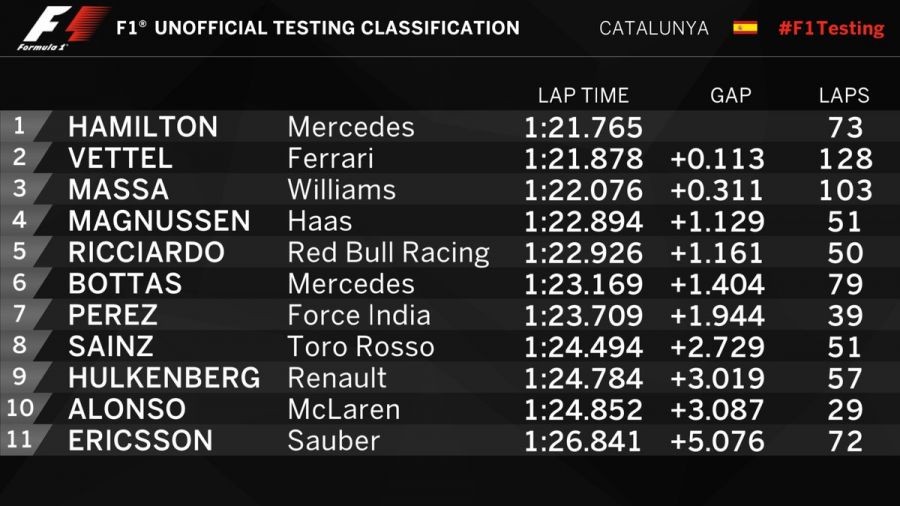Click the CATALUNYA circuit label
The height and width of the screenshot is (506, 900).
[x=653, y=28]
